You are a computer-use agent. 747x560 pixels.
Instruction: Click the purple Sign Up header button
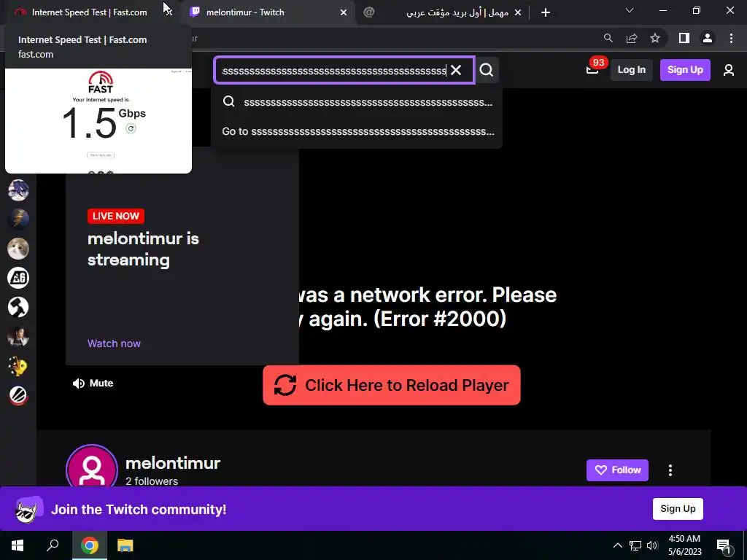[x=684, y=69]
